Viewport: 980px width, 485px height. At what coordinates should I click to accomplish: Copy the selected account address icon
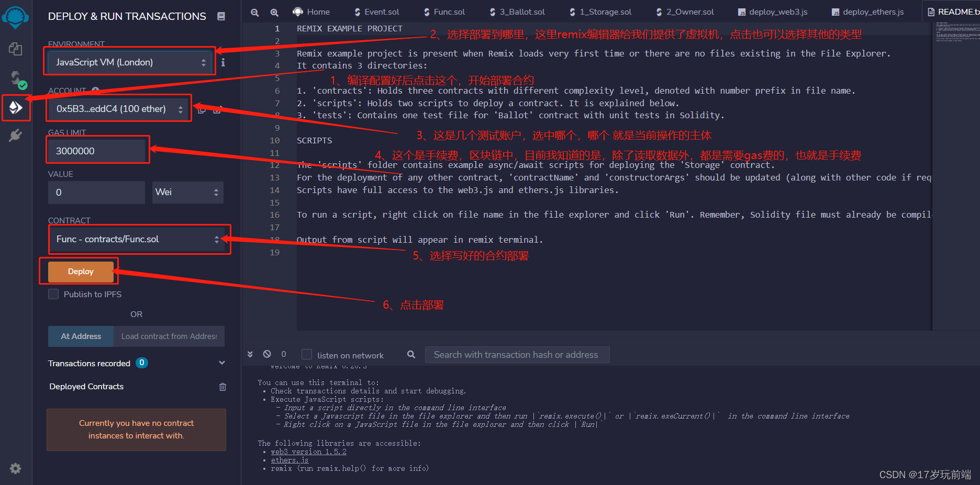coord(202,109)
